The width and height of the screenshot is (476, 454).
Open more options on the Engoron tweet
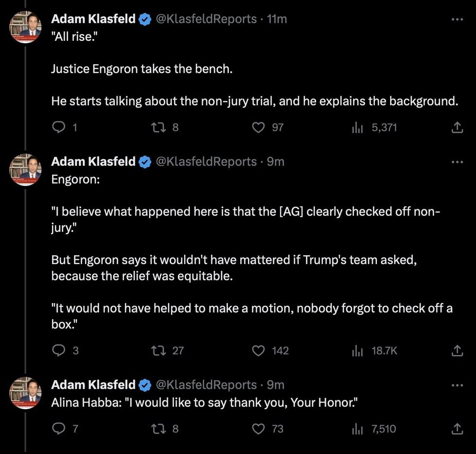tap(457, 161)
